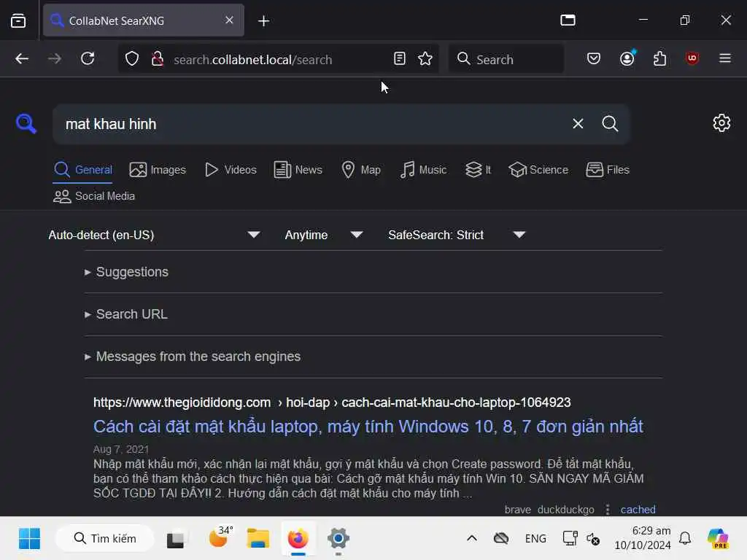Viewport: 747px width, 560px height.
Task: Submit search with the magnifier button
Action: 610,124
